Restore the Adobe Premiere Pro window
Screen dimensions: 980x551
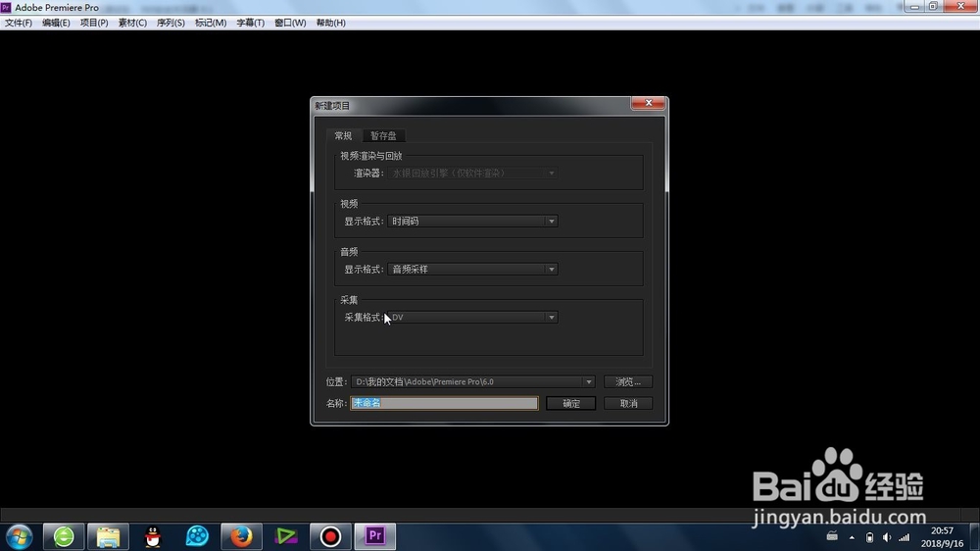pos(933,7)
